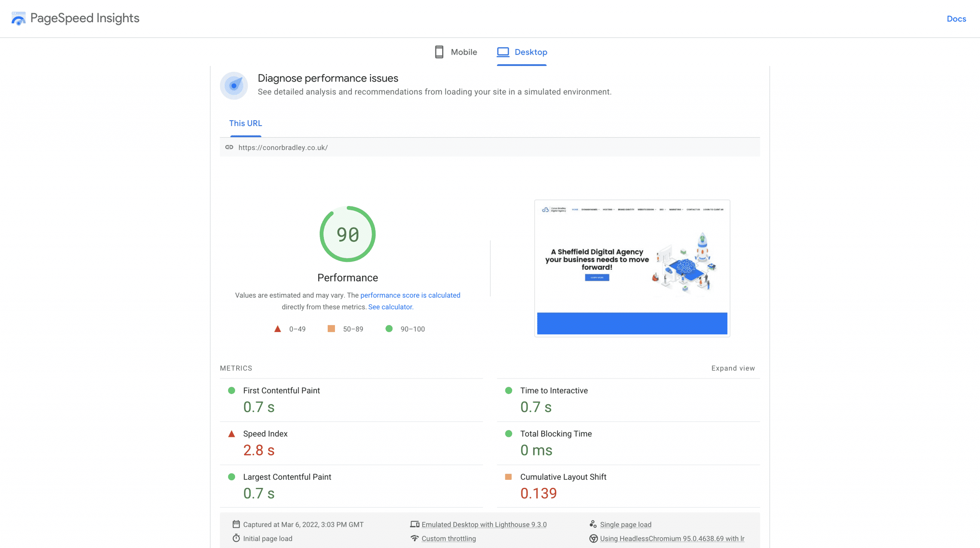Click Expand view in metrics section
The width and height of the screenshot is (980, 548).
[x=733, y=368]
